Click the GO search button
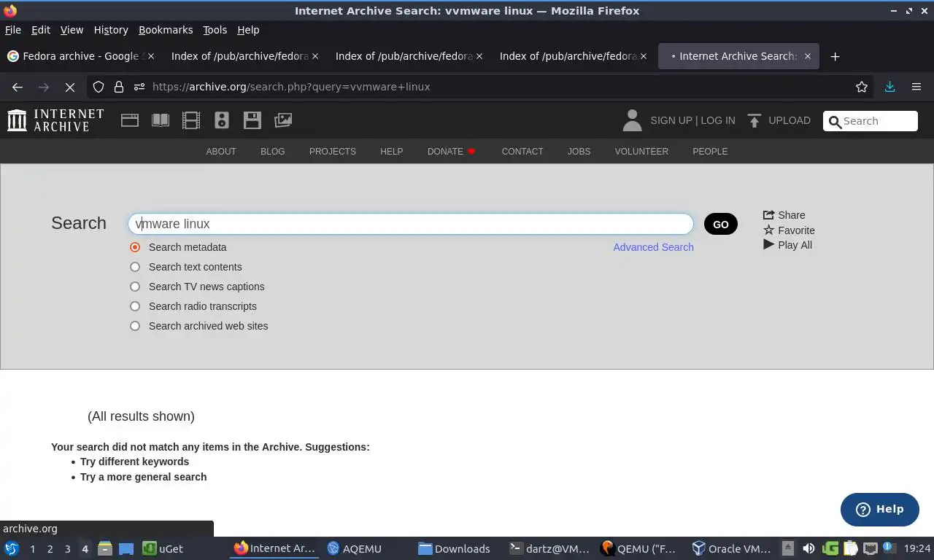Viewport: 934px width, 560px height. 721,224
